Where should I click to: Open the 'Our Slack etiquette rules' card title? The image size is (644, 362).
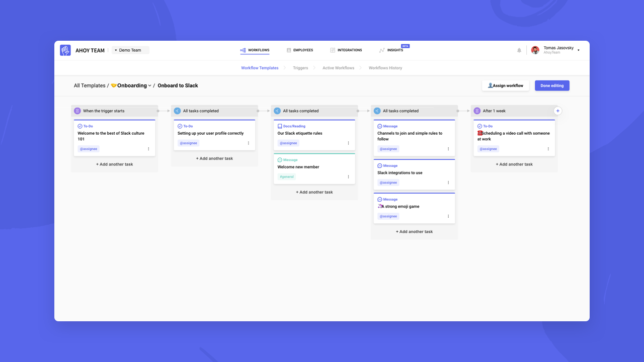tap(300, 133)
